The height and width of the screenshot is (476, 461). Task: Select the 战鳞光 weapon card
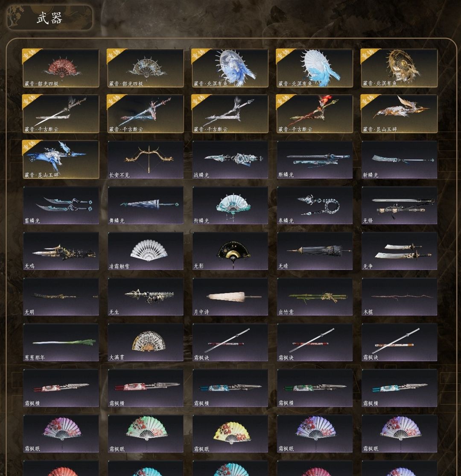pyautogui.click(x=230, y=160)
